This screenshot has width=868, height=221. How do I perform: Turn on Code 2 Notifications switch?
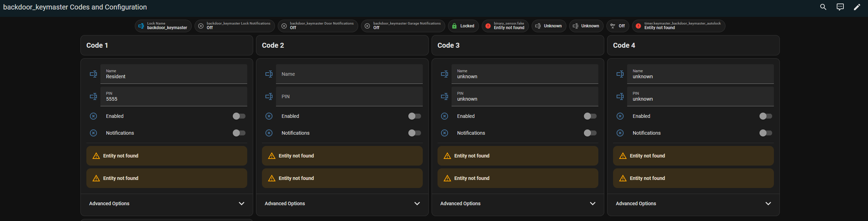pyautogui.click(x=414, y=133)
